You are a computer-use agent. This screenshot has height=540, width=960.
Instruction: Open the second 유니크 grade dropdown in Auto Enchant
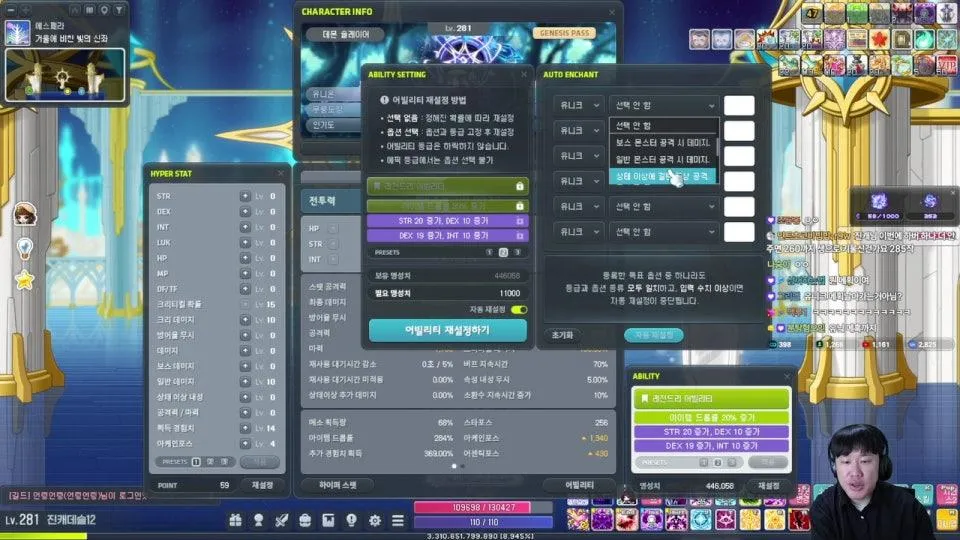click(579, 130)
